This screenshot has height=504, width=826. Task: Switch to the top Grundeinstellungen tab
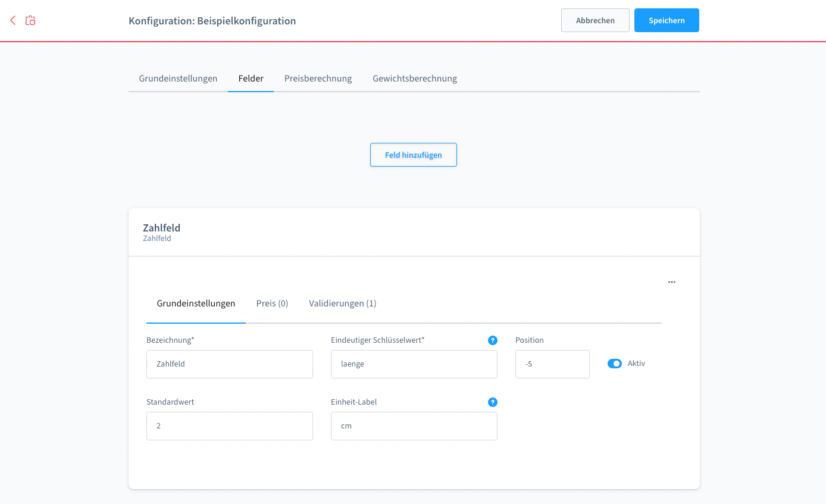point(178,79)
